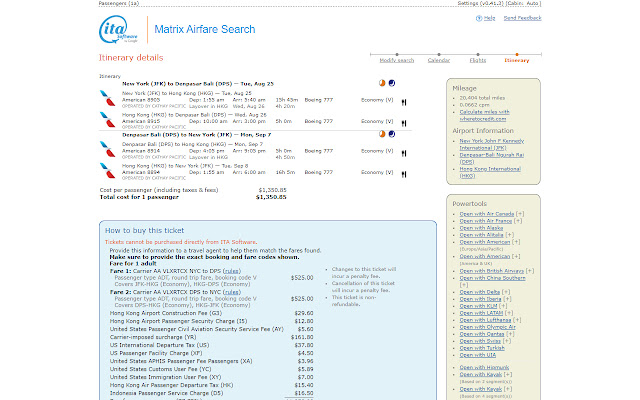Open with UIA link
The height and width of the screenshot is (400, 640).
click(478, 355)
